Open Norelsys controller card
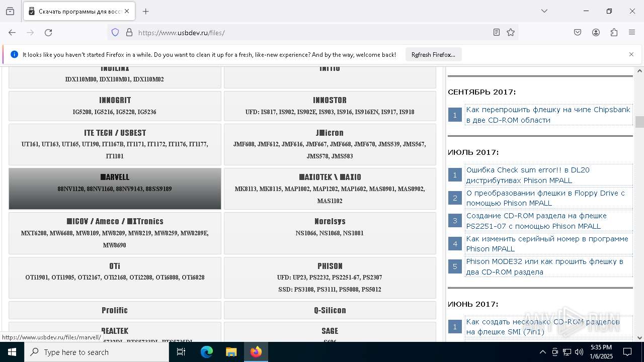 (x=330, y=233)
